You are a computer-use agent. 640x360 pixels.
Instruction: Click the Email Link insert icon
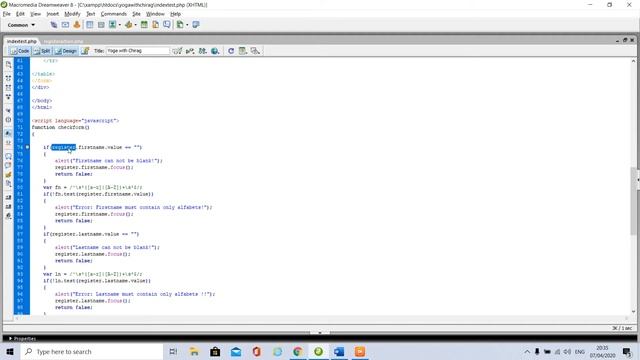(65, 25)
